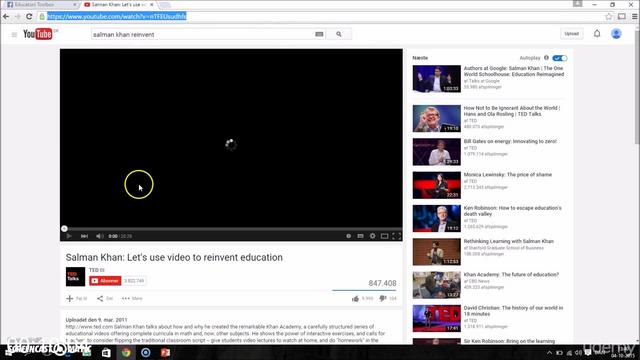Open the watch later clock icon in player
Screen dimensions: 640x360
(348, 236)
